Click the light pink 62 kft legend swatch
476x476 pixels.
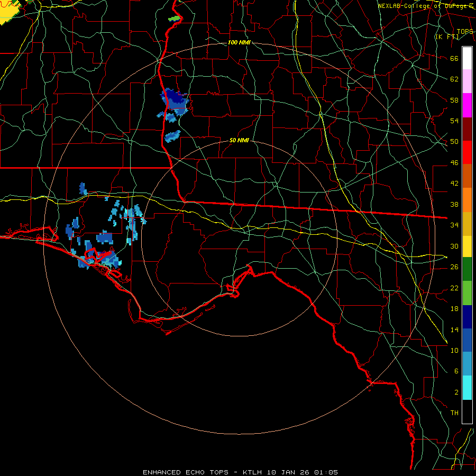click(x=467, y=81)
